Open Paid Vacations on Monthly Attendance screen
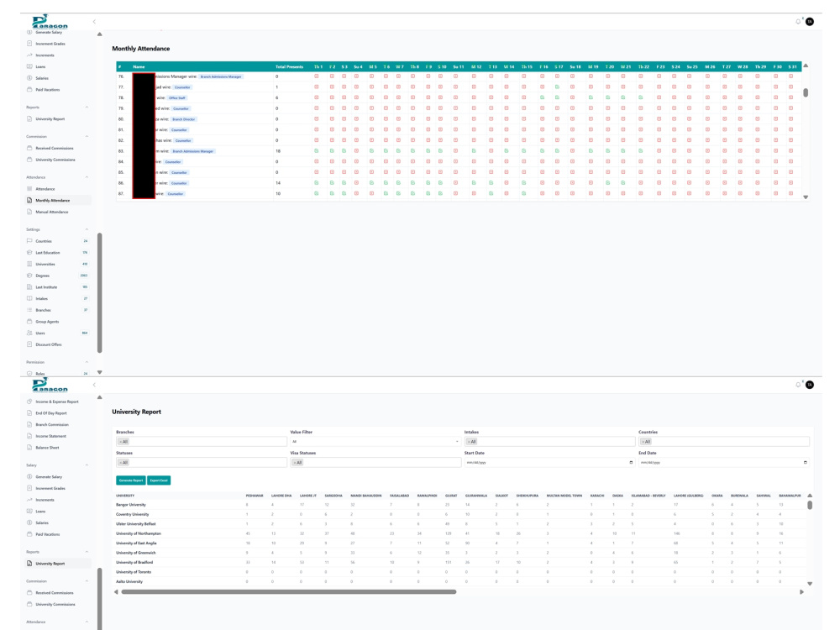Screen dimensions: 840x630 48,90
